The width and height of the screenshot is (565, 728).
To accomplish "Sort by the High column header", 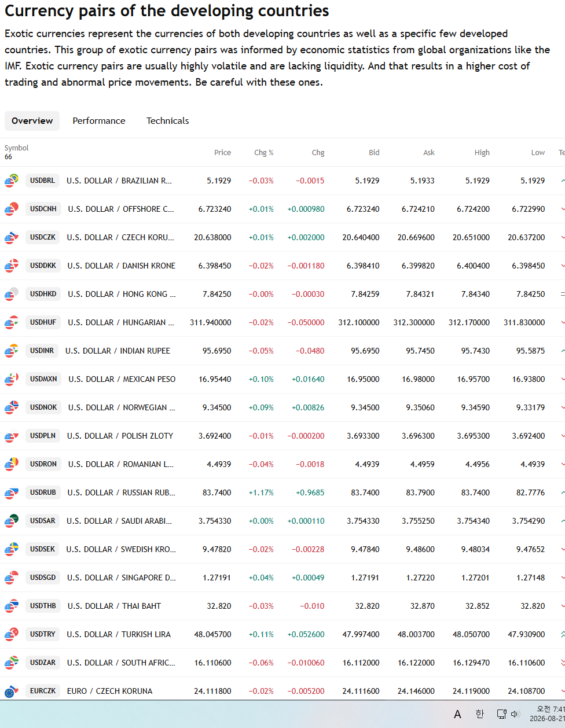I will (482, 153).
